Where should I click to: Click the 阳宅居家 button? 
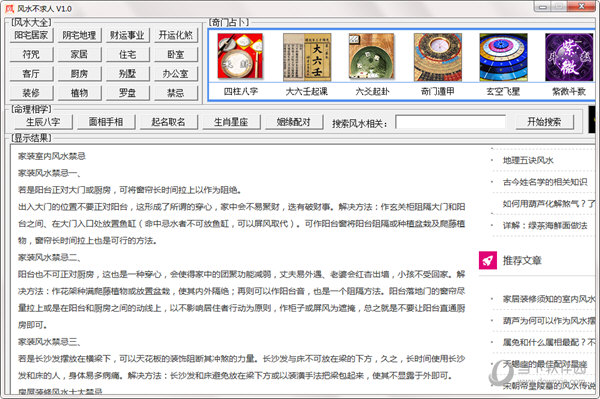(x=31, y=35)
